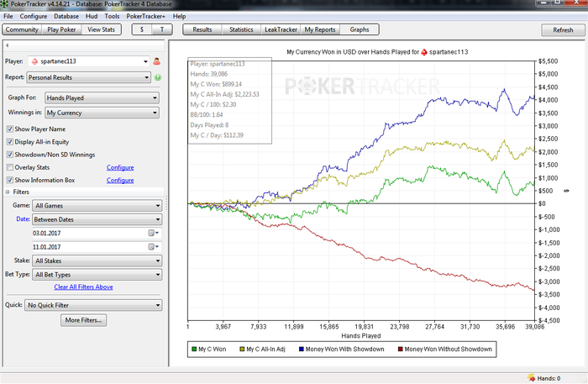Open the Hud menu

[92, 16]
